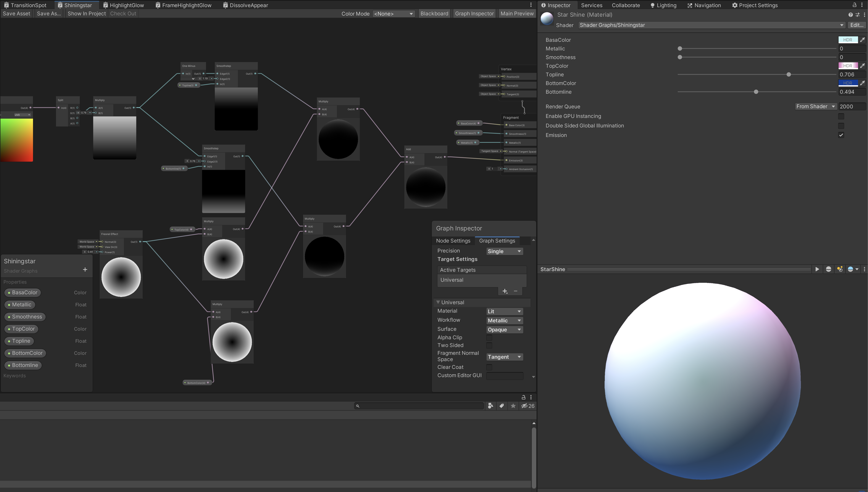
Task: Click the Bottomline slider handle
Action: coord(756,92)
